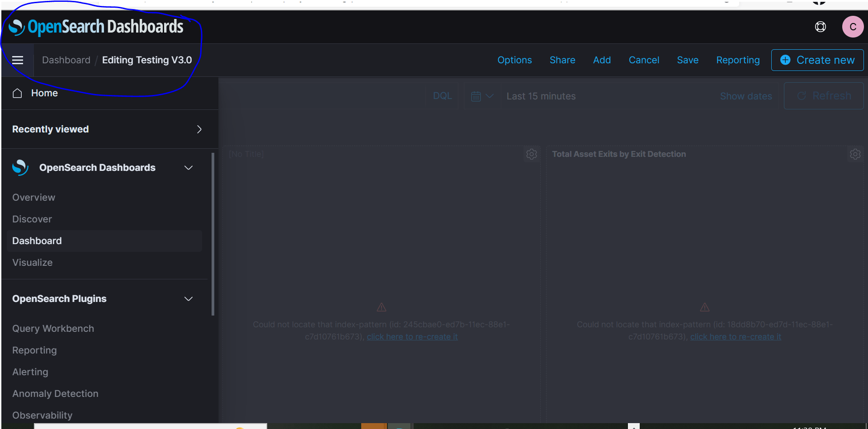Expand the Recently viewed section

tap(199, 129)
